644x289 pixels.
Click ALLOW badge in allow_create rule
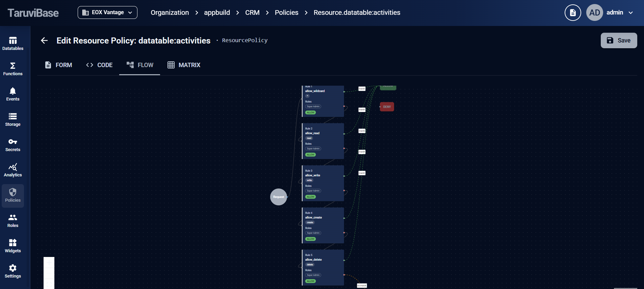click(311, 239)
